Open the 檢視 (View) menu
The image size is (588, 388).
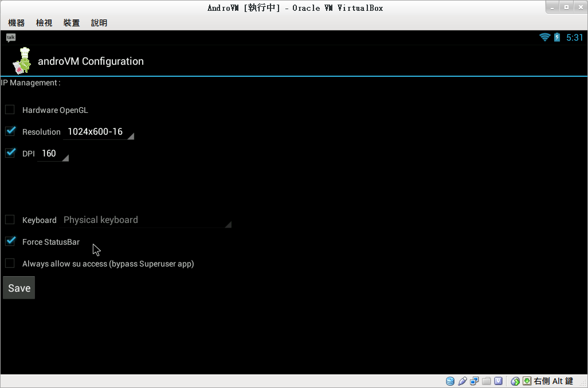click(44, 23)
